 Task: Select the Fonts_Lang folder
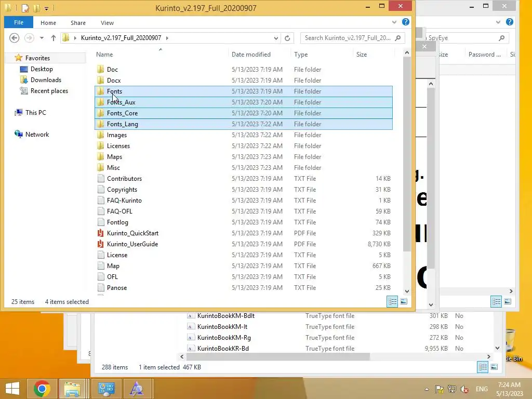[x=243, y=124]
